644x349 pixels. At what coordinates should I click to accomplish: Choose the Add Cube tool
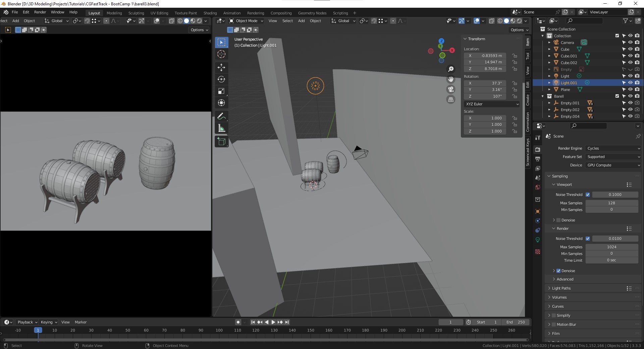pos(221,142)
